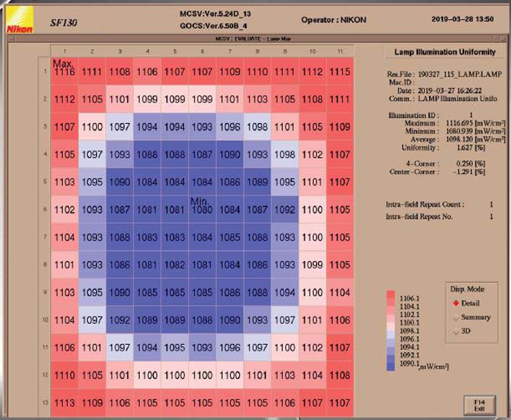Click the legend swatch beside 1094.1
The width and height of the screenshot is (511, 420).
(391, 343)
